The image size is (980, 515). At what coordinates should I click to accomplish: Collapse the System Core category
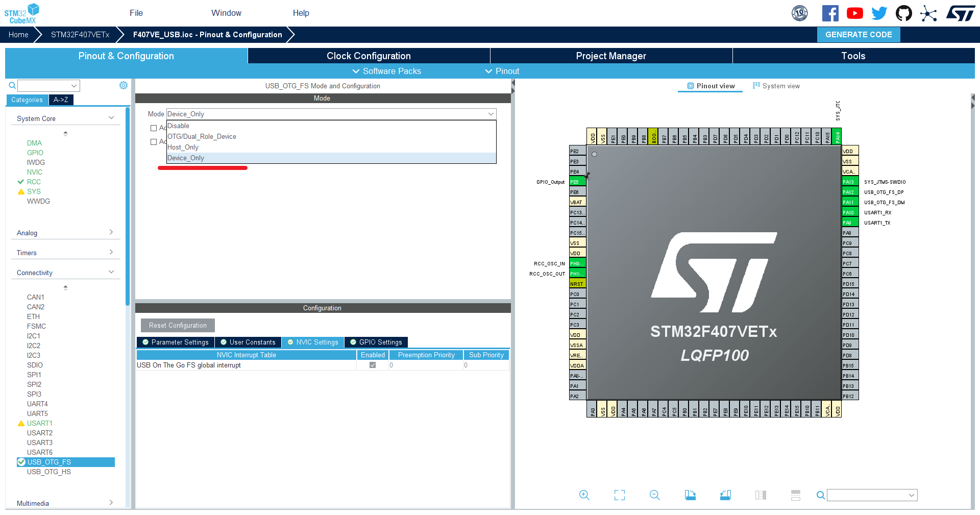65,118
